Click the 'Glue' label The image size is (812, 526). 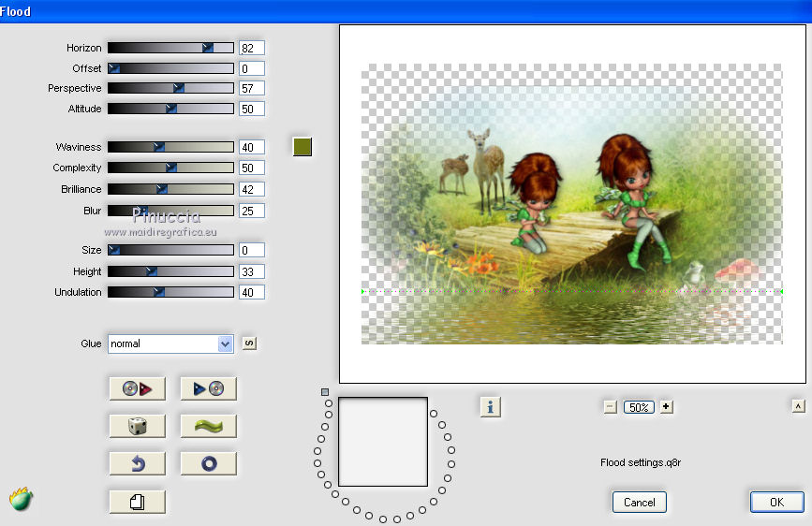click(x=91, y=343)
